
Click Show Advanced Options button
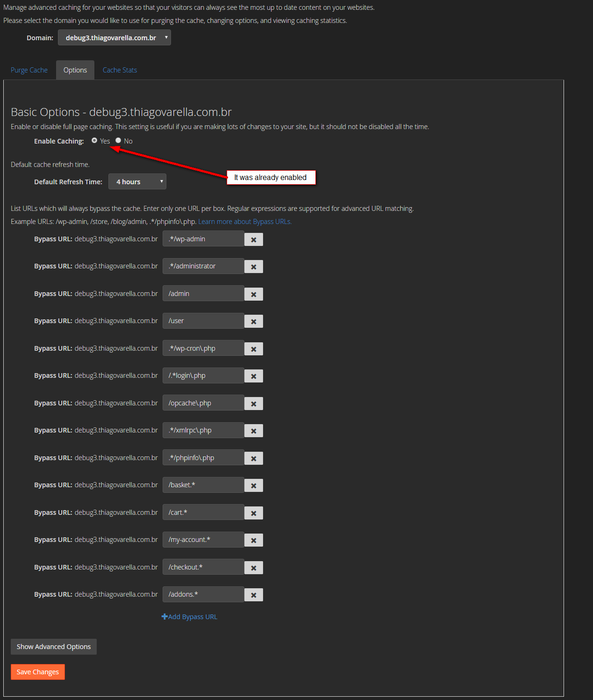(54, 647)
